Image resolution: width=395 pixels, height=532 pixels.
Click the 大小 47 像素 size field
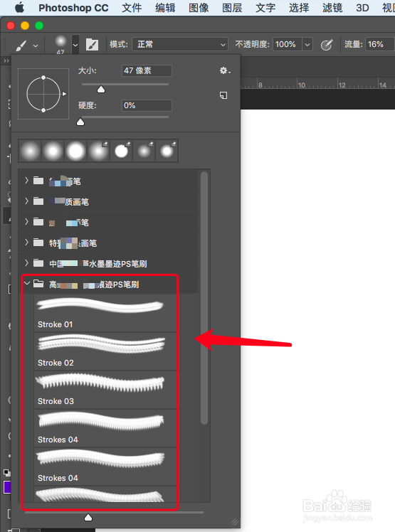147,70
